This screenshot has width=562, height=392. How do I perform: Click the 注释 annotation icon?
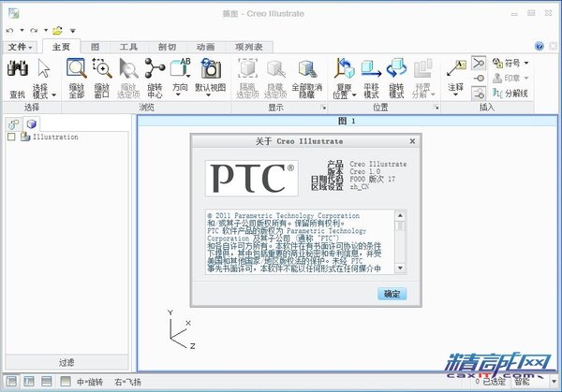pos(456,68)
